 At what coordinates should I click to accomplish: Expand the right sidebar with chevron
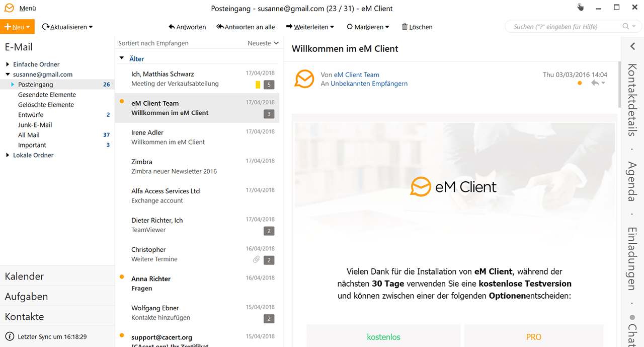click(632, 46)
